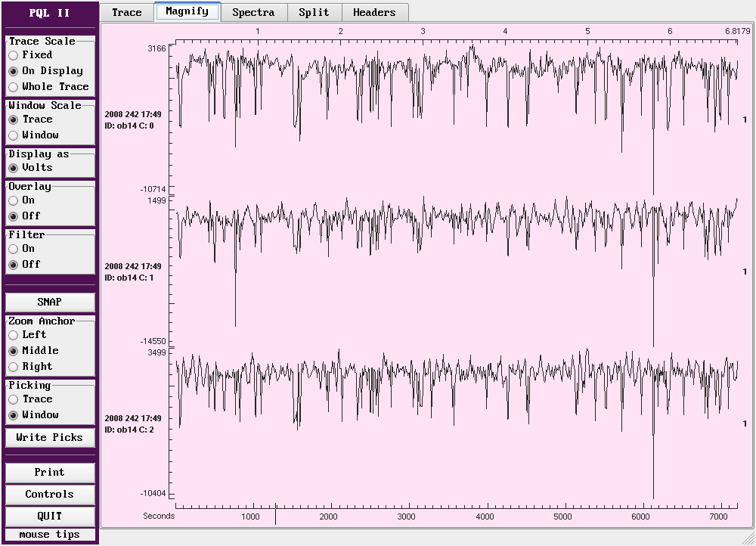Turn Overlay on
This screenshot has height=546, width=756.
pyautogui.click(x=14, y=200)
